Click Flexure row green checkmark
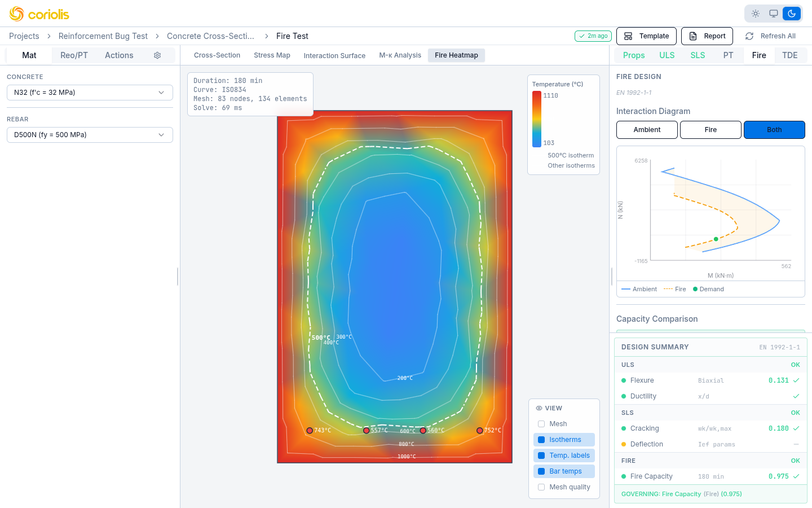Viewport: 812px width, 508px height. (796, 380)
